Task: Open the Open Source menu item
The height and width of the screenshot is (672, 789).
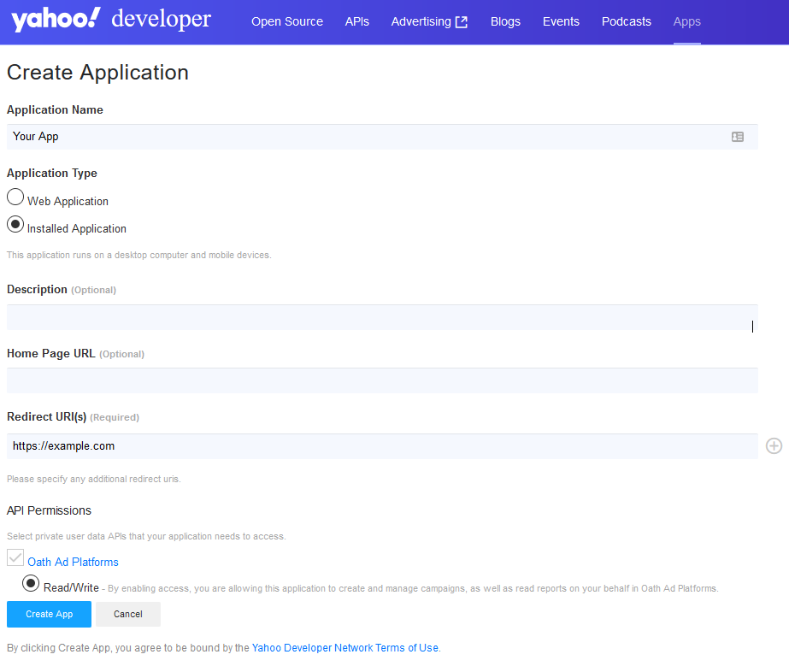Action: click(287, 21)
